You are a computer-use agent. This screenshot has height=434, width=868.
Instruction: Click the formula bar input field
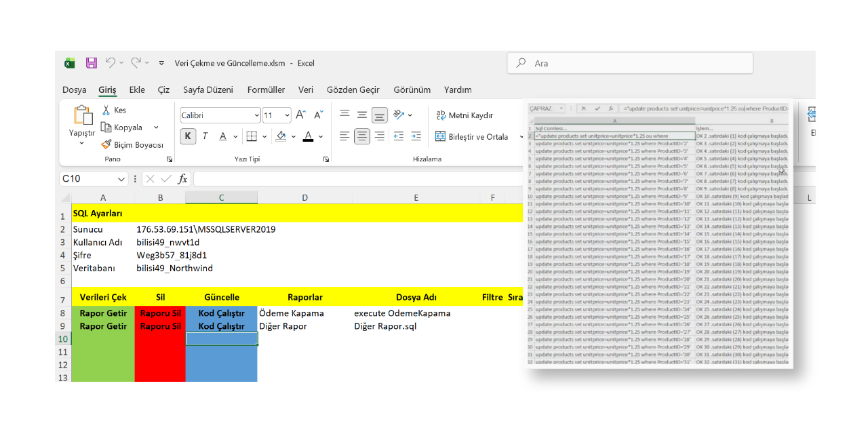pyautogui.click(x=359, y=179)
